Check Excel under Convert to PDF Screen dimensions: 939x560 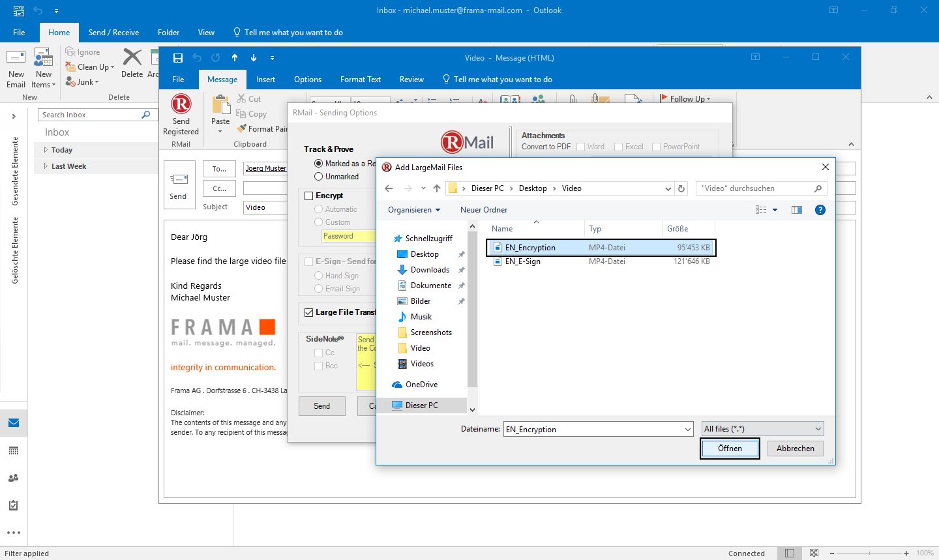click(x=618, y=147)
